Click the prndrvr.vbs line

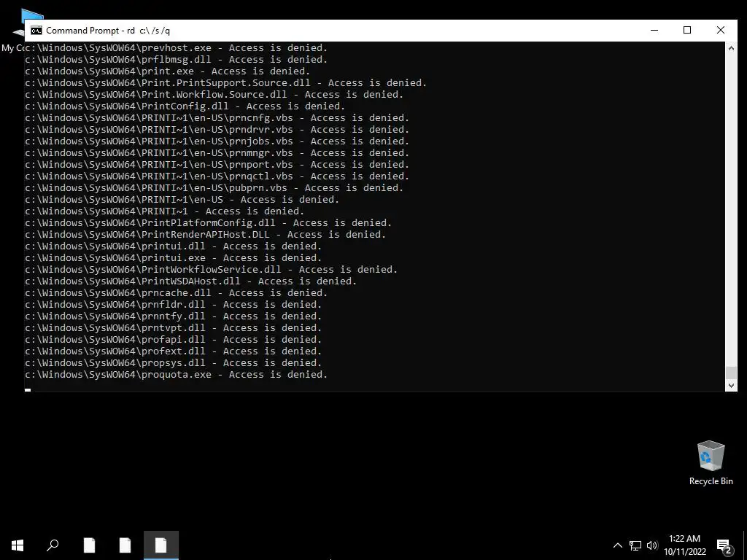(x=217, y=130)
